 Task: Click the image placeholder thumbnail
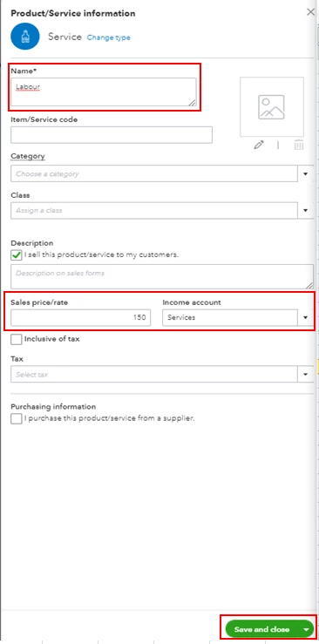[272, 107]
